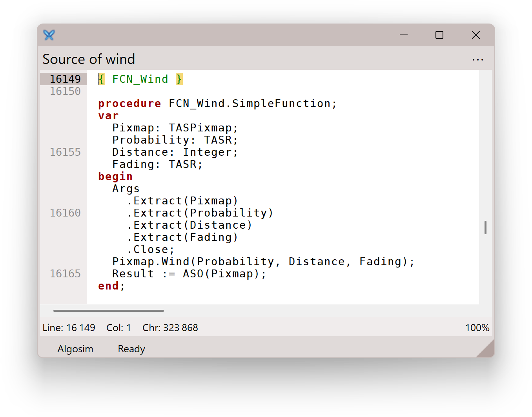The height and width of the screenshot is (417, 532).
Task: Click line number 16150 in the gutter
Action: 65,91
